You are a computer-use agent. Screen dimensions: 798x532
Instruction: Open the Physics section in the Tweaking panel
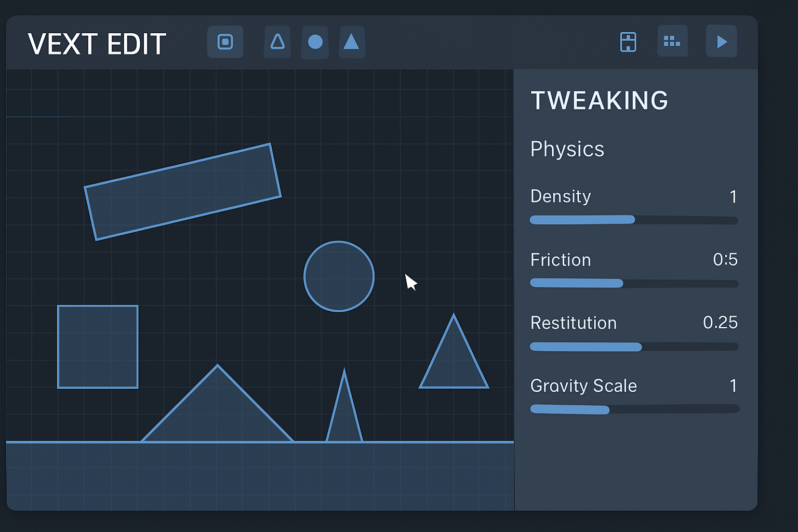(567, 149)
